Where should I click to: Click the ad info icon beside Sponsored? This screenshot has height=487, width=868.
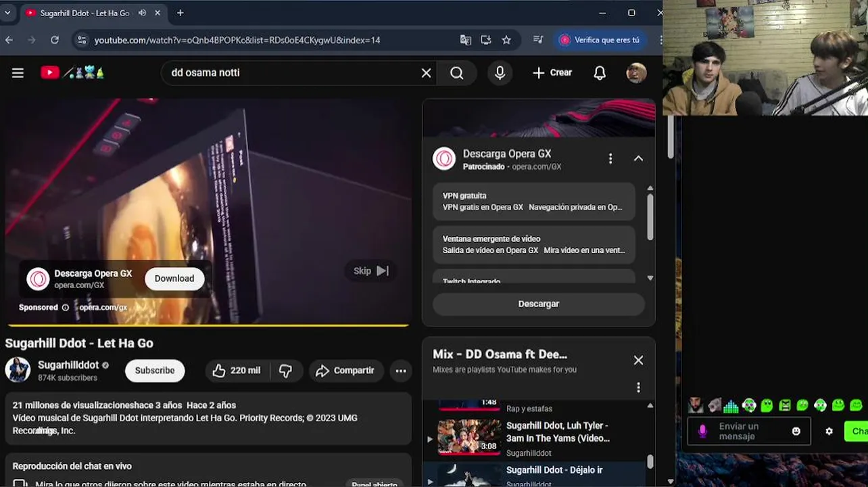(x=66, y=308)
